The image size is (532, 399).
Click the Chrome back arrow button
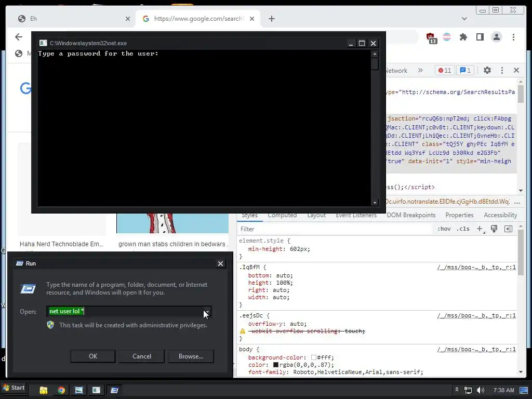[19, 37]
